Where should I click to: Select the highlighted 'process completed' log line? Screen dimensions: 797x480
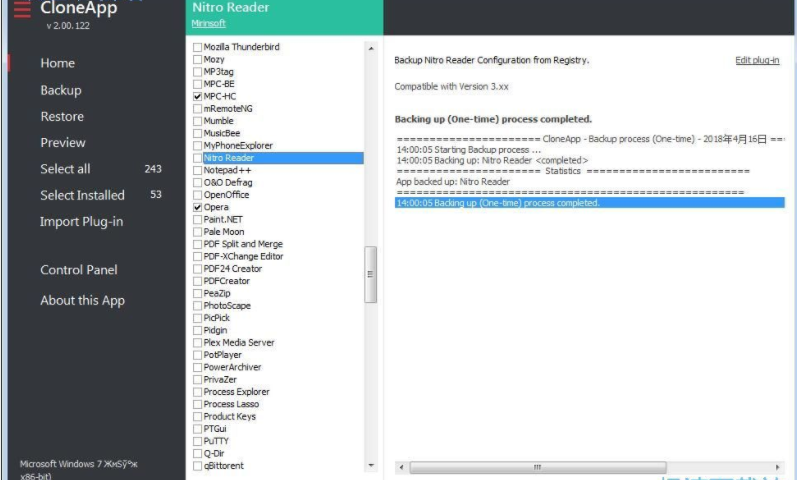click(590, 203)
